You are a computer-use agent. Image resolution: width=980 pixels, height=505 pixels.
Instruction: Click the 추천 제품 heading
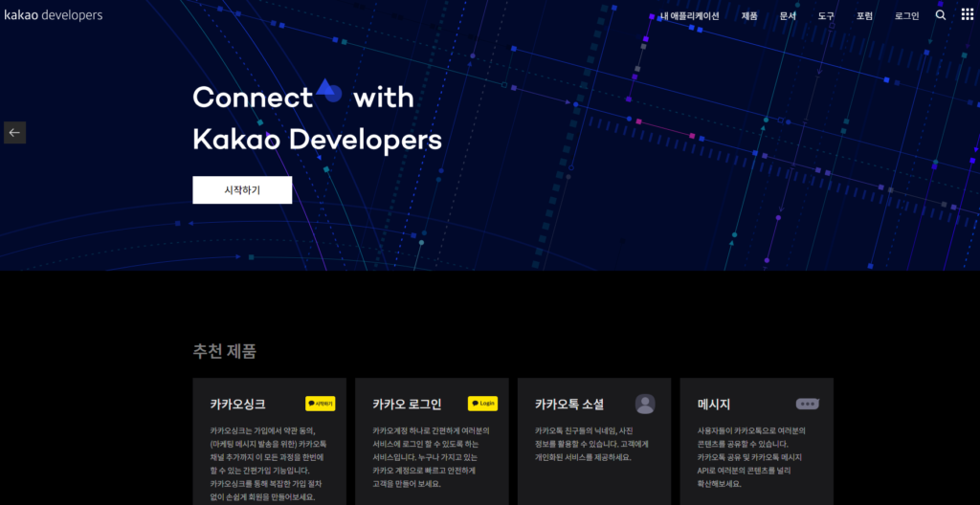click(x=224, y=351)
